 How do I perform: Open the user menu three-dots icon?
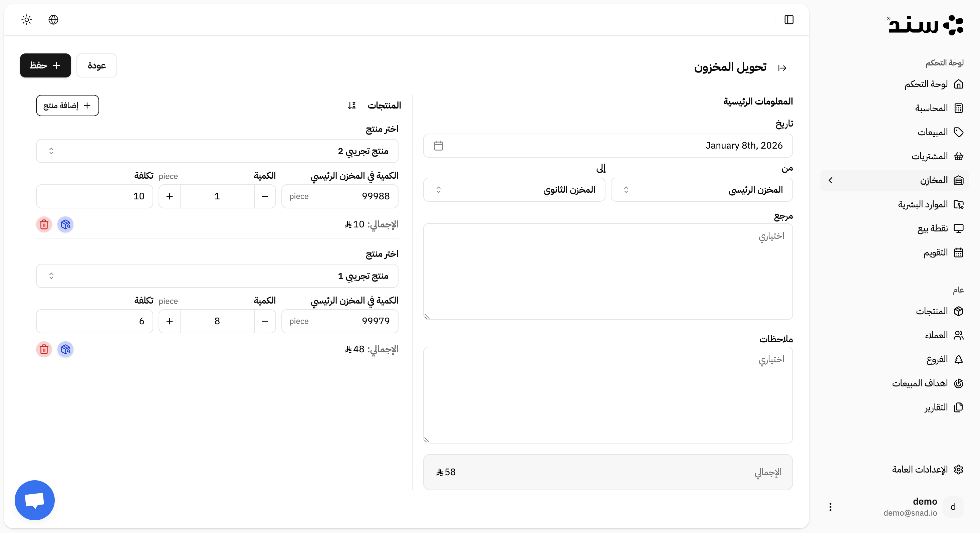(x=830, y=507)
